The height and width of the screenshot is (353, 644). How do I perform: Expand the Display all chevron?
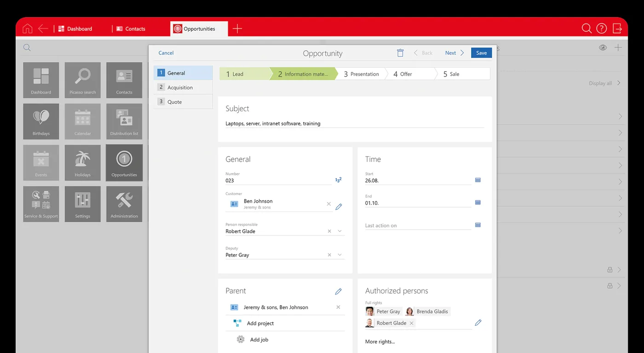click(x=619, y=83)
